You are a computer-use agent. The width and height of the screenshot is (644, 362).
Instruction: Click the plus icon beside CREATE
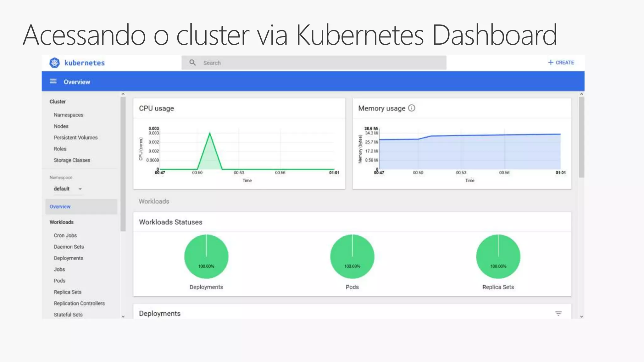pos(551,63)
